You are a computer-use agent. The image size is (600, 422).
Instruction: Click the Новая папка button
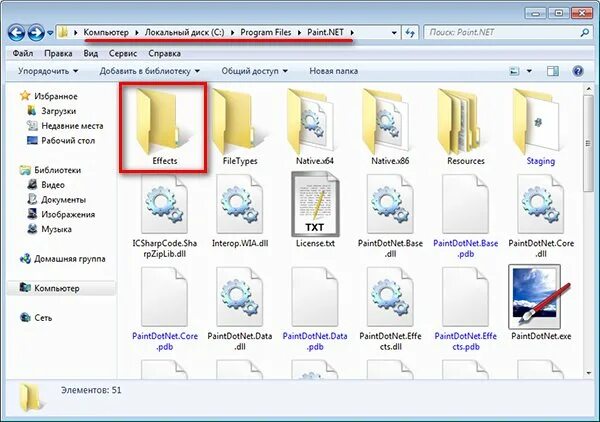coord(334,71)
